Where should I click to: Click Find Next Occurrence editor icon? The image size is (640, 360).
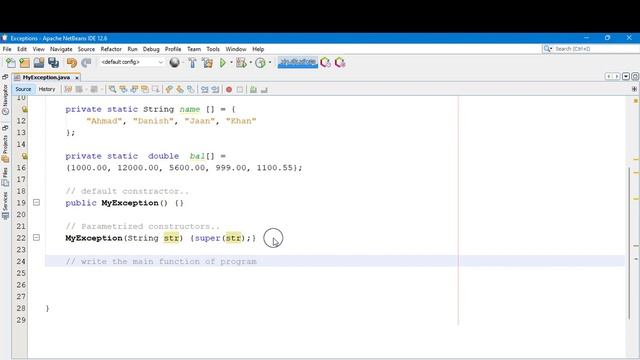click(x=134, y=89)
